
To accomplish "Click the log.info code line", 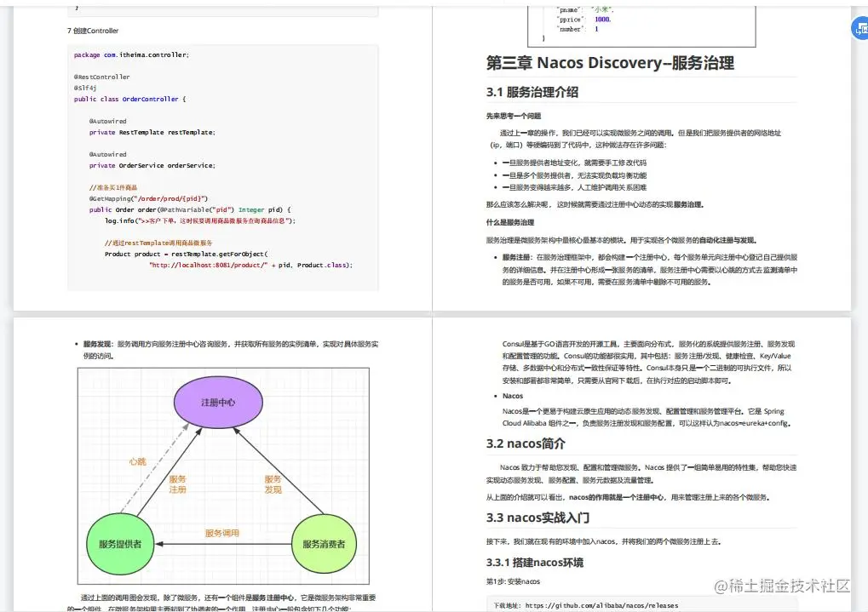I will click(x=200, y=220).
